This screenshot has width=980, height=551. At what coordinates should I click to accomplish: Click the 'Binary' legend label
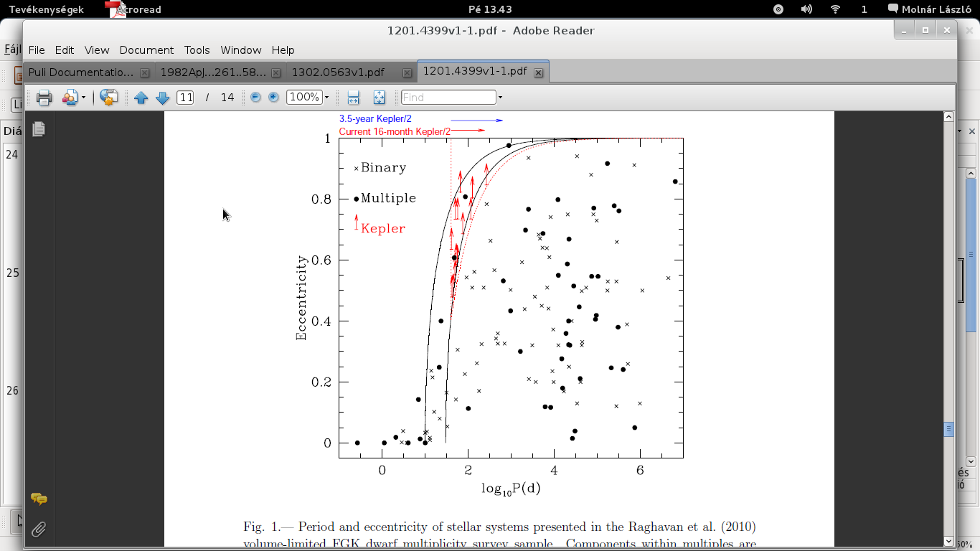coord(383,167)
